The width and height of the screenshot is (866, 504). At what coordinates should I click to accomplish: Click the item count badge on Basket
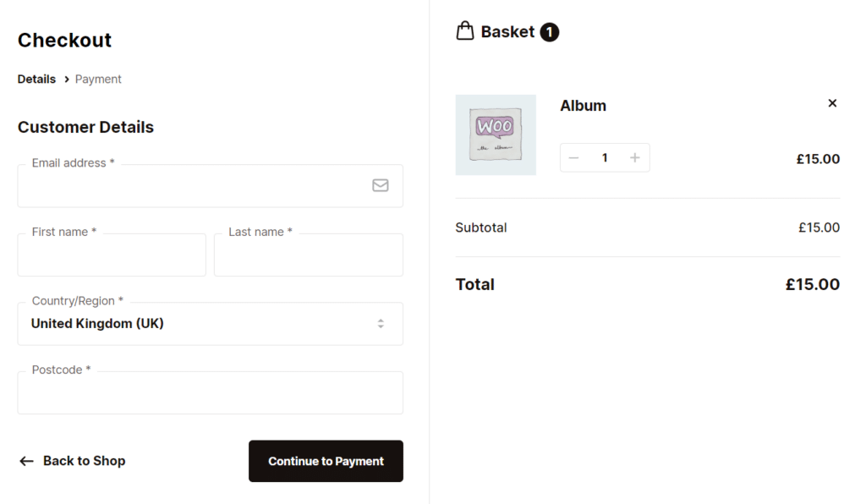pos(550,31)
